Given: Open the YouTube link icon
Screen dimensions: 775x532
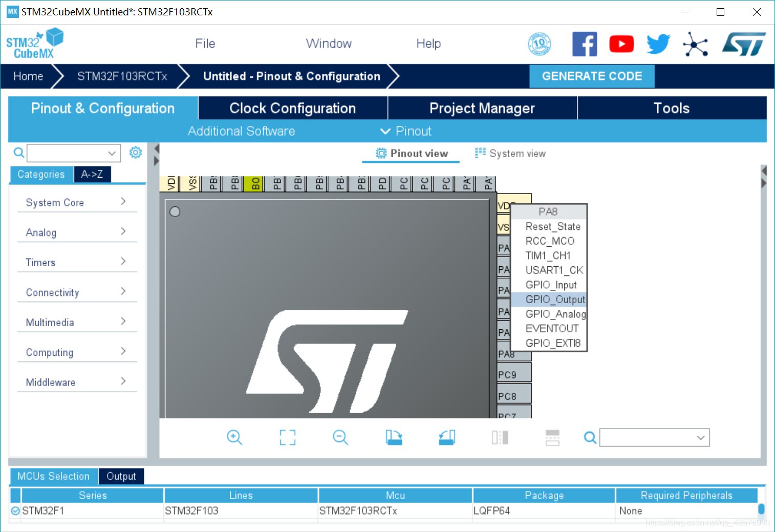Looking at the screenshot, I should click(621, 44).
